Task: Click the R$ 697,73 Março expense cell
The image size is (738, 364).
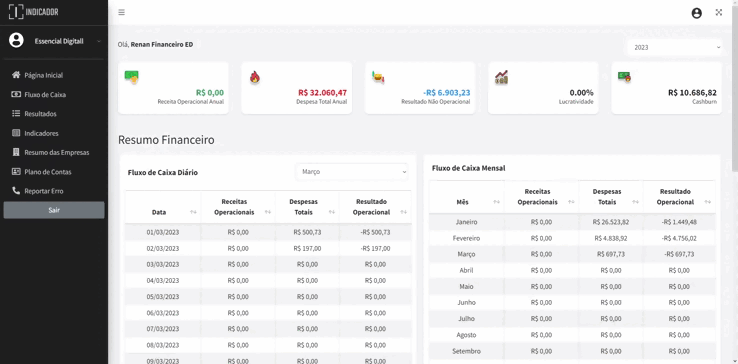Action: click(611, 254)
